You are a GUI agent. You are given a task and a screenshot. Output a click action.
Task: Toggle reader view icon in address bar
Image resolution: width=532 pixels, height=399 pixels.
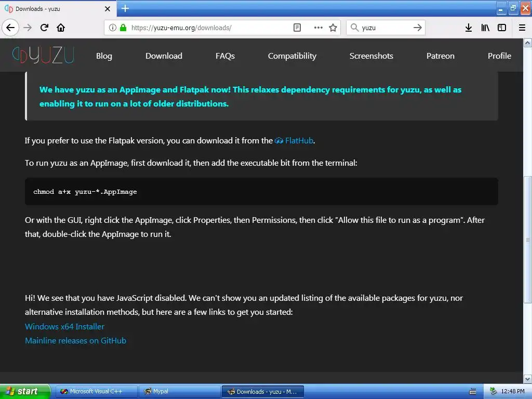coord(297,28)
